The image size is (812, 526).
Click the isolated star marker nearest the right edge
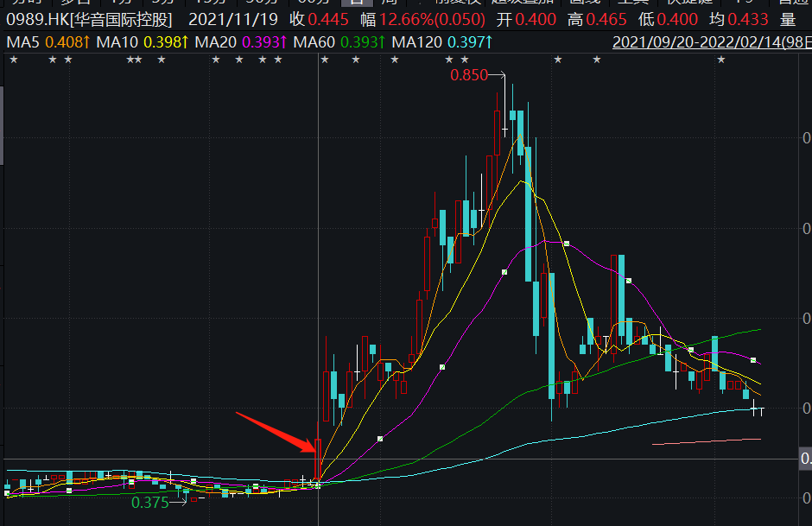tap(720, 60)
